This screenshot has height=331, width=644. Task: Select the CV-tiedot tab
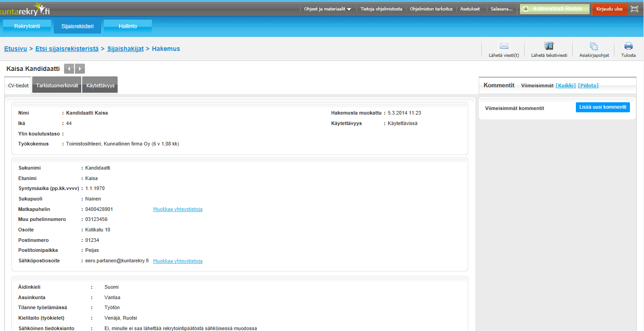(x=18, y=85)
